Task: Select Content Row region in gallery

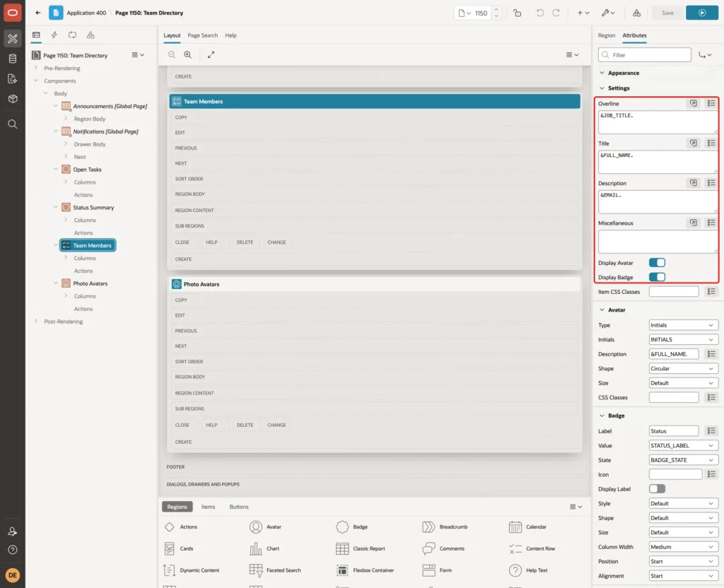Action: pyautogui.click(x=532, y=548)
